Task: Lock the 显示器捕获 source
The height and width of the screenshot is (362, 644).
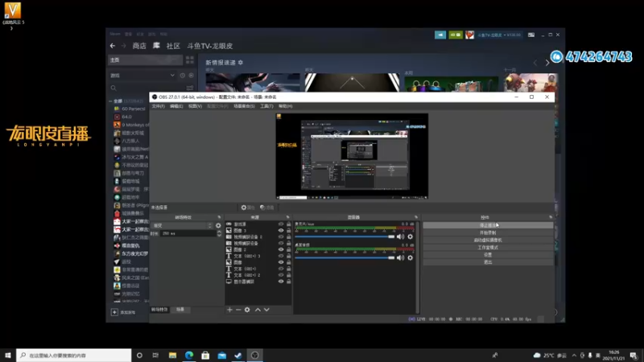Action: click(289, 282)
